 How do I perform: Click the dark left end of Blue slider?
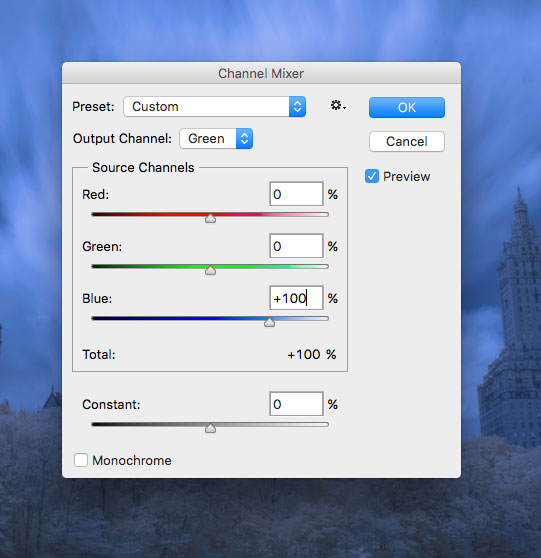point(96,319)
